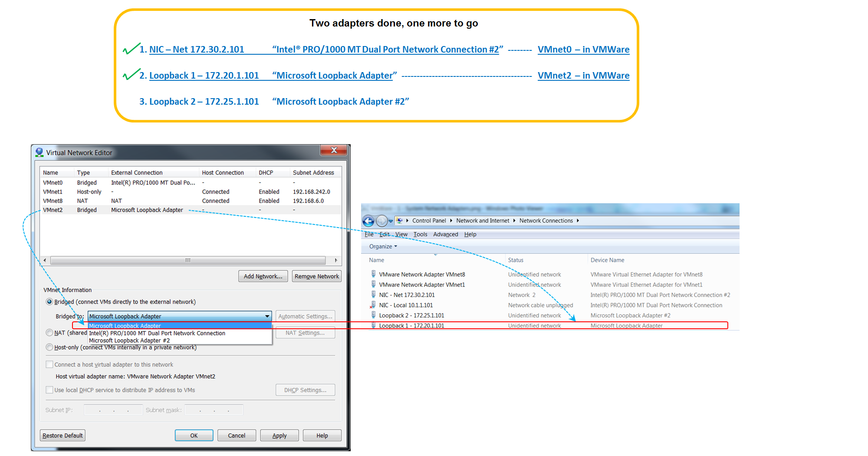
Task: Click the back navigation arrow in Network Connections
Action: (368, 221)
